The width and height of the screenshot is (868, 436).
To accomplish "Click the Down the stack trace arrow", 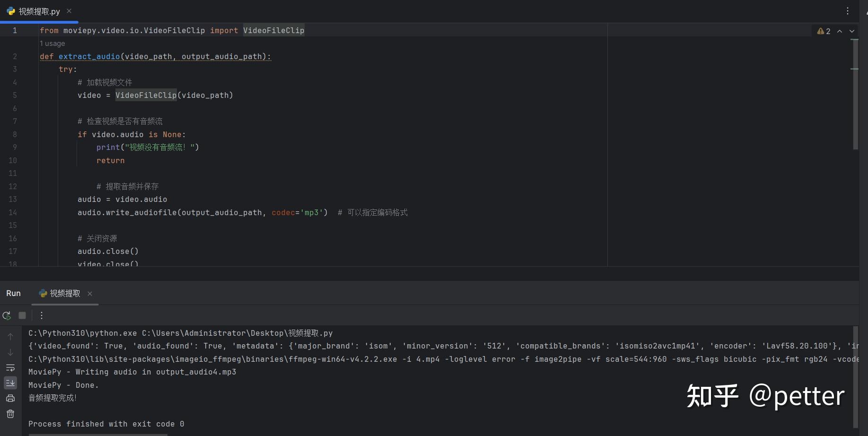I will (x=10, y=352).
